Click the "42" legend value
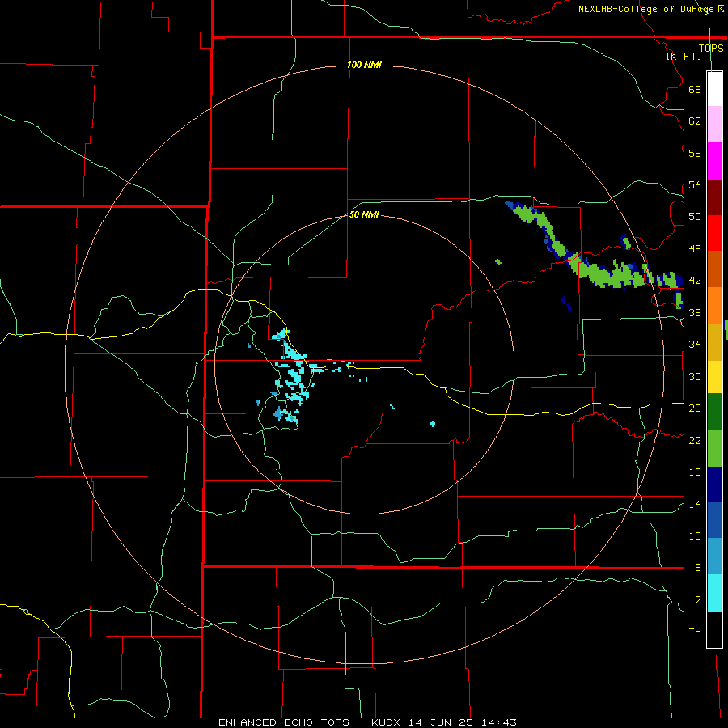 (x=695, y=281)
